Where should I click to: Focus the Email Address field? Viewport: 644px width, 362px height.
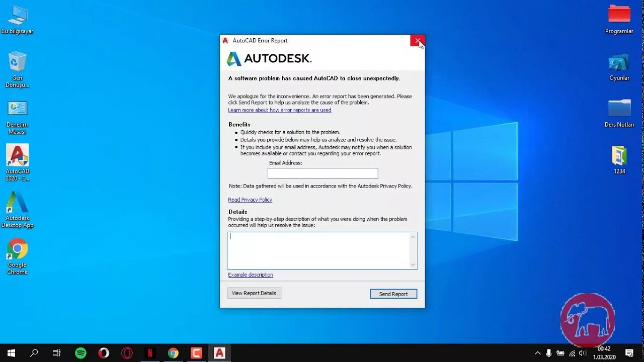coord(323,173)
